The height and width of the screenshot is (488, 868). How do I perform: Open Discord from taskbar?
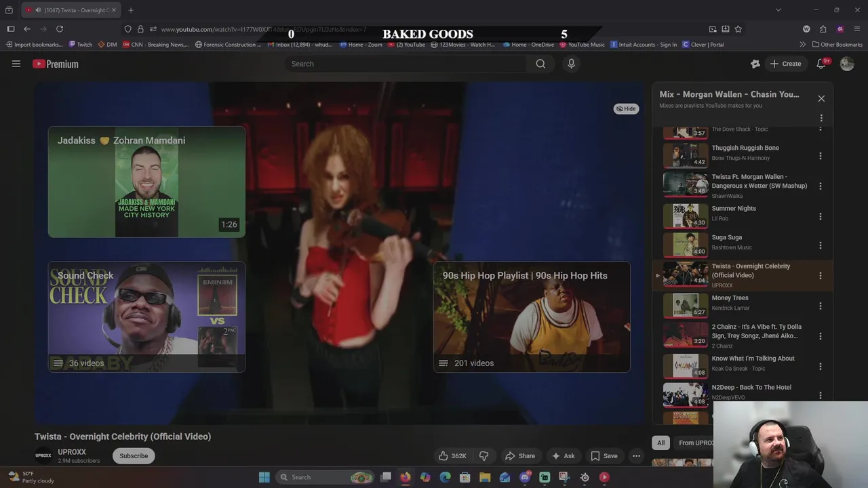(x=525, y=477)
